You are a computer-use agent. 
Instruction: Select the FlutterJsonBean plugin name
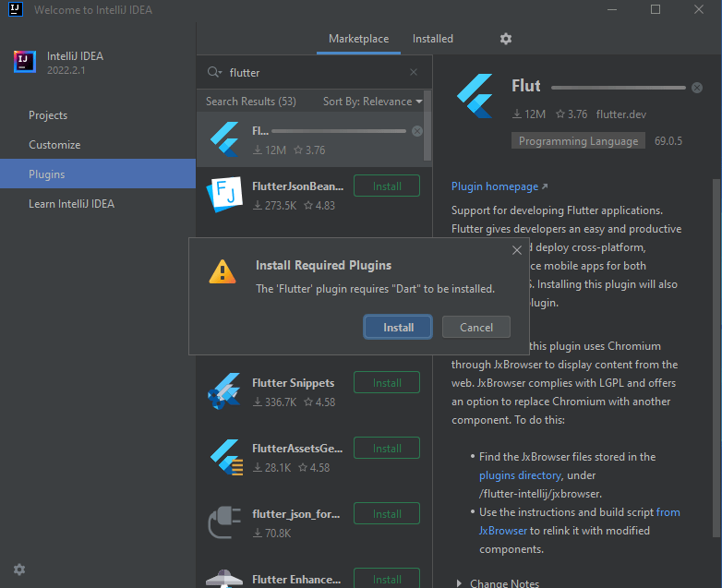(x=297, y=186)
